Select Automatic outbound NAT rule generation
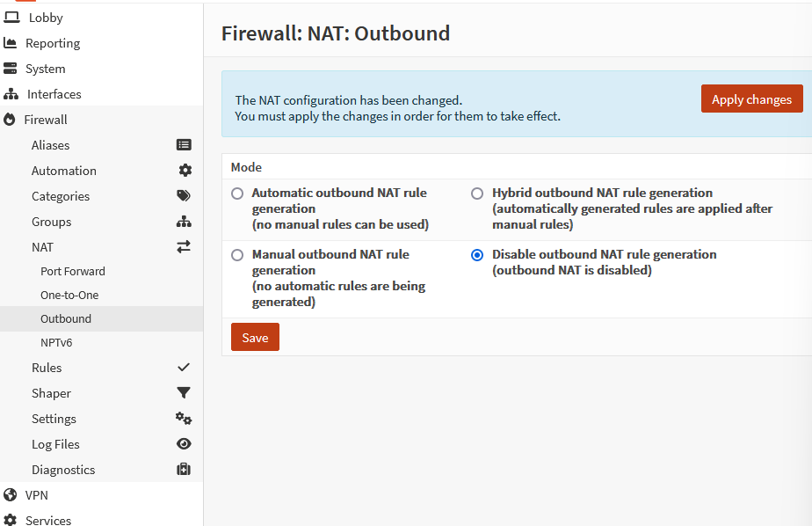 tap(237, 194)
